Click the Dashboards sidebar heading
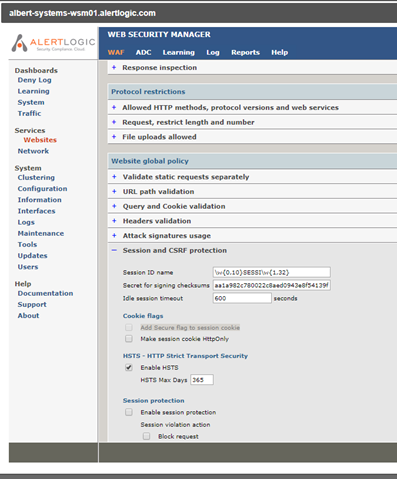This screenshot has width=397, height=479. coord(36,70)
